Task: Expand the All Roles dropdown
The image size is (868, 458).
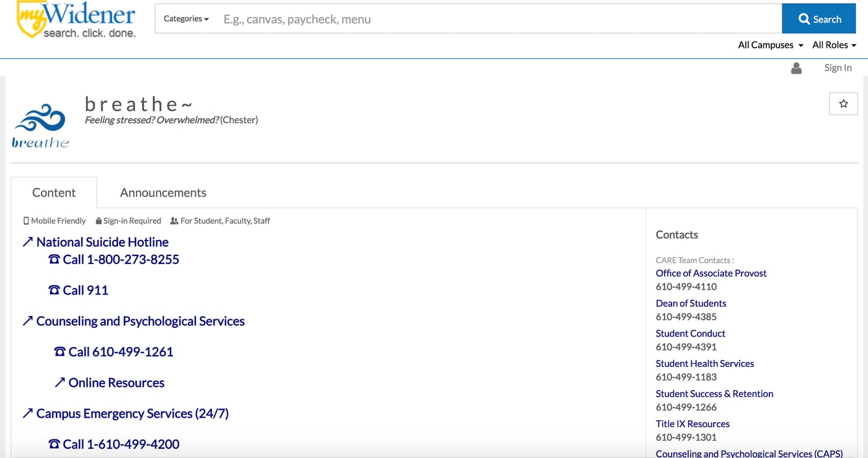Action: click(834, 45)
